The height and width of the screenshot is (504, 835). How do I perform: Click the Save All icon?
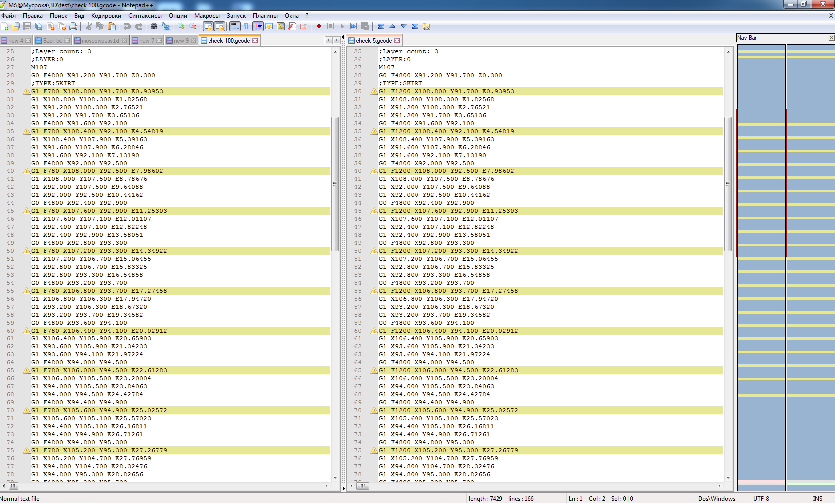click(39, 27)
